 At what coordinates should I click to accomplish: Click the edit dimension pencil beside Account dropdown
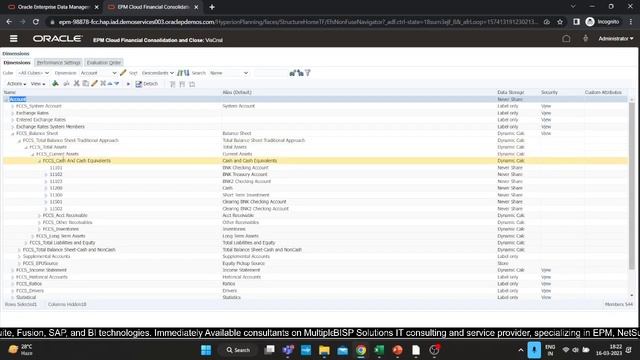coord(123,73)
